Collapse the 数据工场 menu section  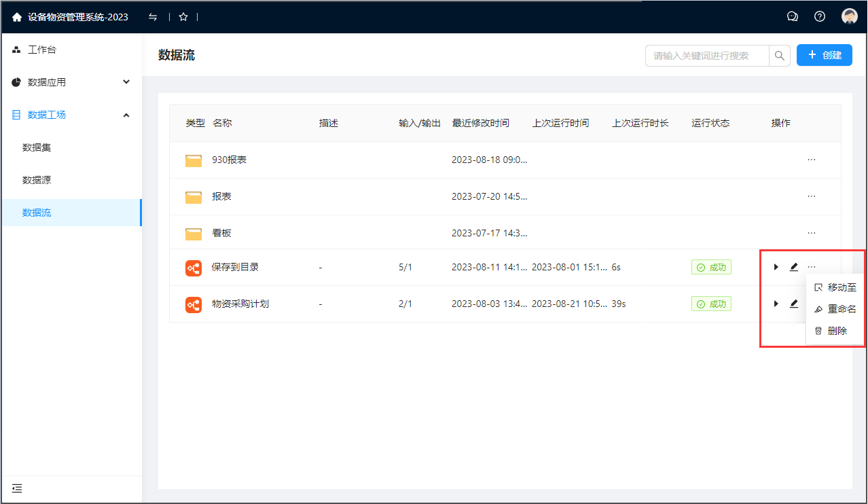click(126, 115)
